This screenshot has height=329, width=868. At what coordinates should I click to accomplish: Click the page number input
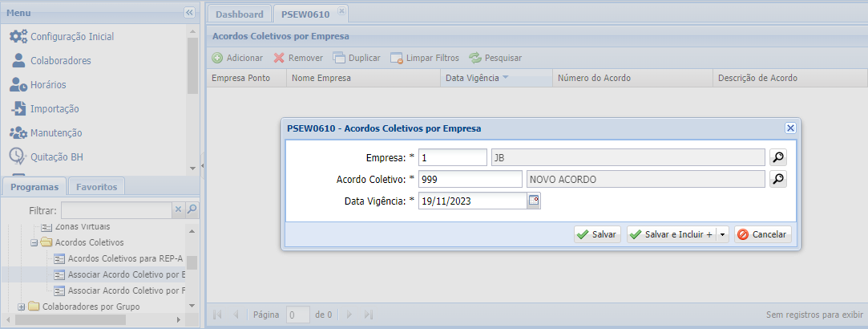click(x=298, y=315)
